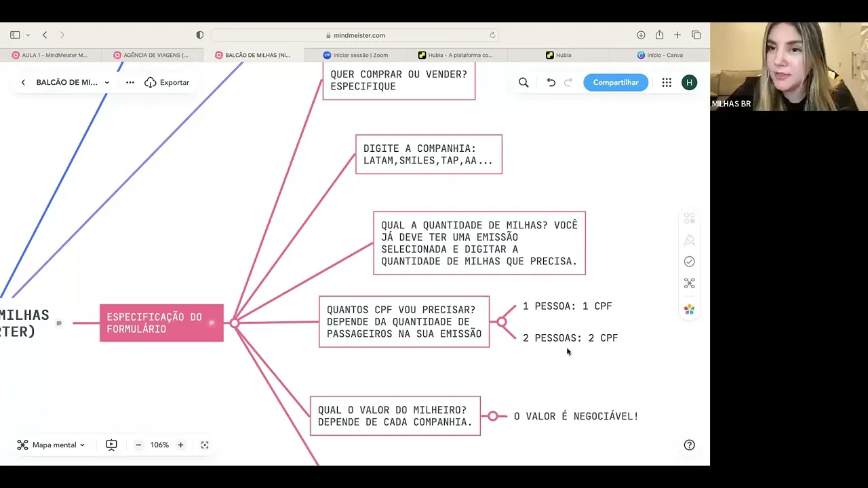Redo the last action
Image resolution: width=868 pixels, height=488 pixels.
click(x=568, y=83)
